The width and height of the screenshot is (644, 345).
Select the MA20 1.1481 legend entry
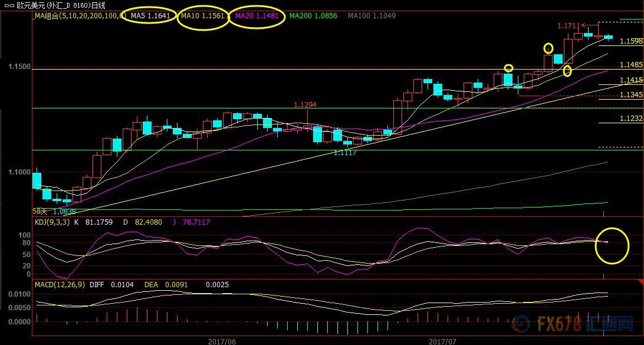pos(257,16)
